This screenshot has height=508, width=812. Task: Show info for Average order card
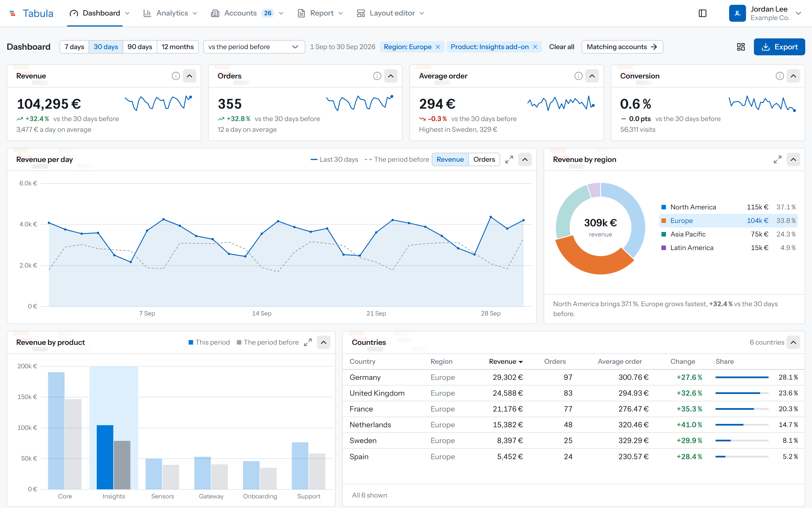(x=579, y=76)
